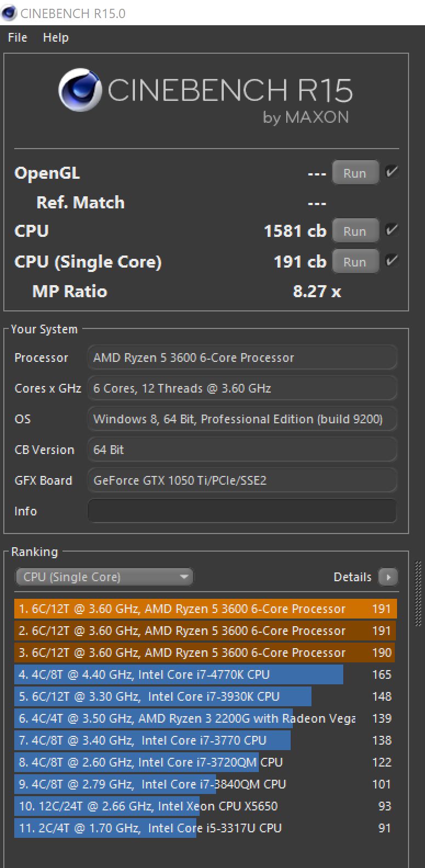
Task: Open the CPU (Single Core) ranking dropdown
Action: [x=104, y=577]
